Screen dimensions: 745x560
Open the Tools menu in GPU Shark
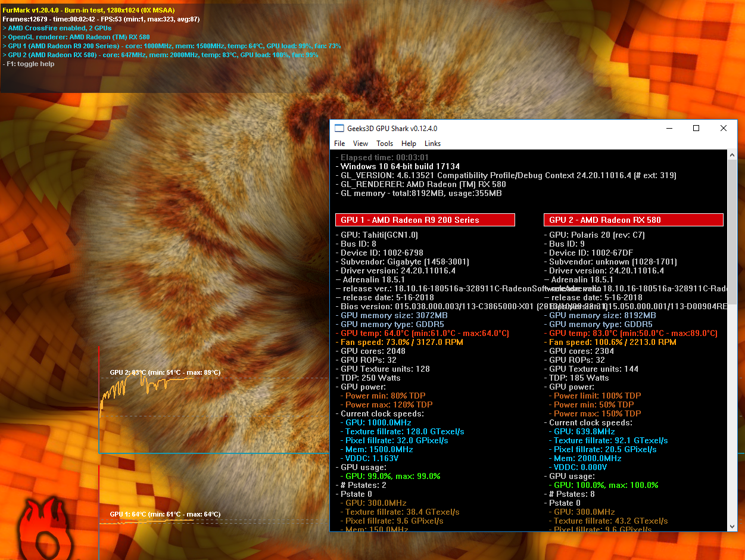(x=385, y=144)
